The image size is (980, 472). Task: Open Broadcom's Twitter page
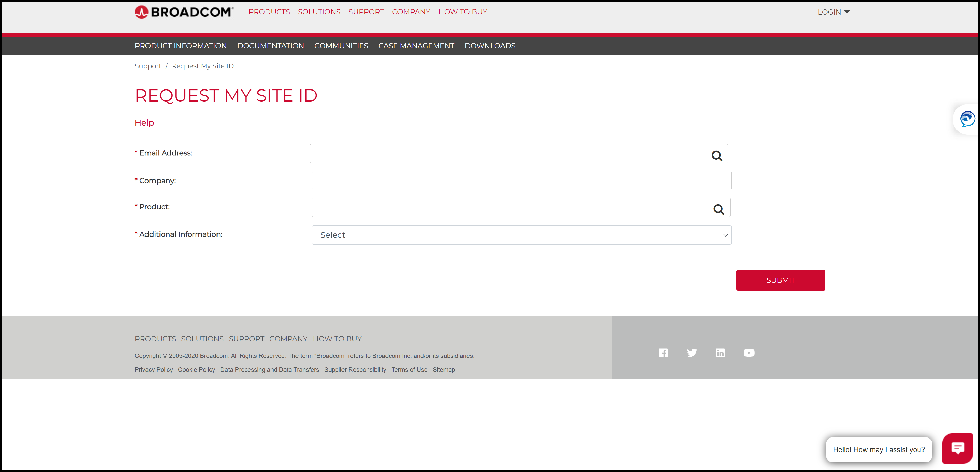pos(692,353)
